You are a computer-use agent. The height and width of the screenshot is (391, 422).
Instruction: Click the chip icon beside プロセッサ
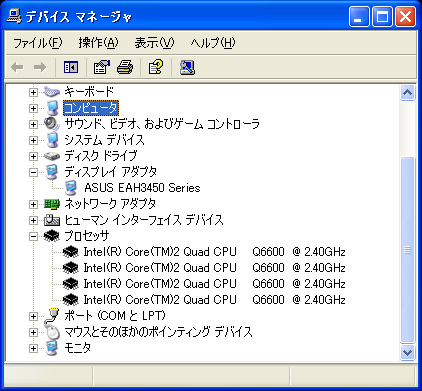[x=52, y=236]
